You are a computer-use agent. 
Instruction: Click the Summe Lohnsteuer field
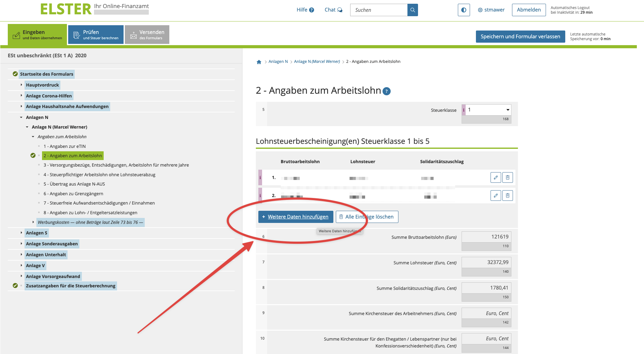(486, 262)
